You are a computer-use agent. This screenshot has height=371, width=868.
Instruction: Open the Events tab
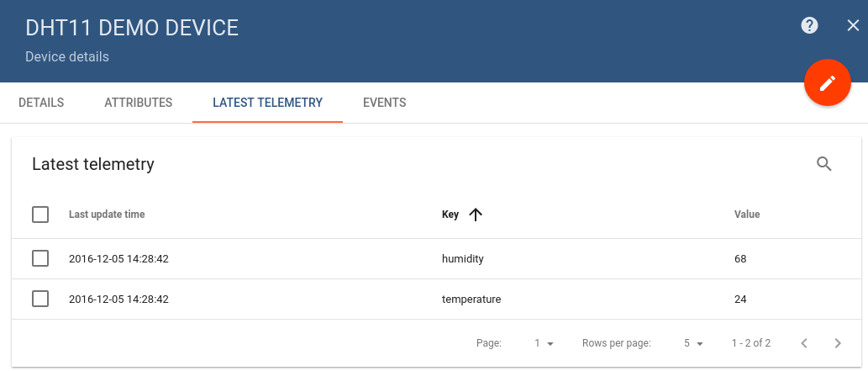point(385,103)
